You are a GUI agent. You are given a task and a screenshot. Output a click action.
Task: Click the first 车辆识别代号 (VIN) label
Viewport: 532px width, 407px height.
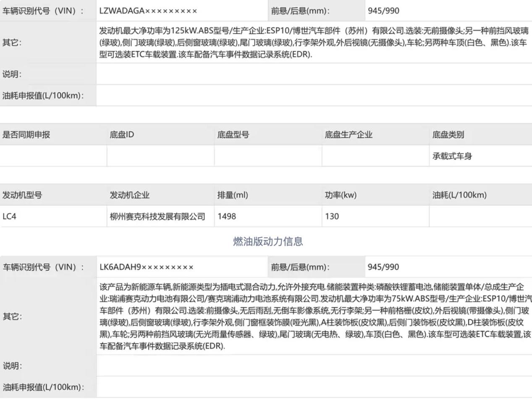point(43,11)
